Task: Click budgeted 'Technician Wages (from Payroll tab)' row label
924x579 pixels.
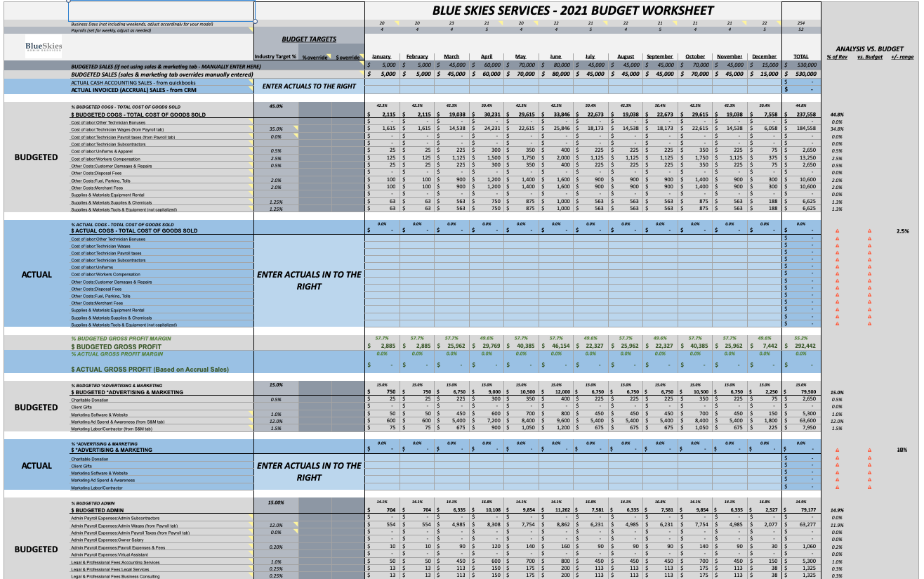Action: click(x=118, y=129)
